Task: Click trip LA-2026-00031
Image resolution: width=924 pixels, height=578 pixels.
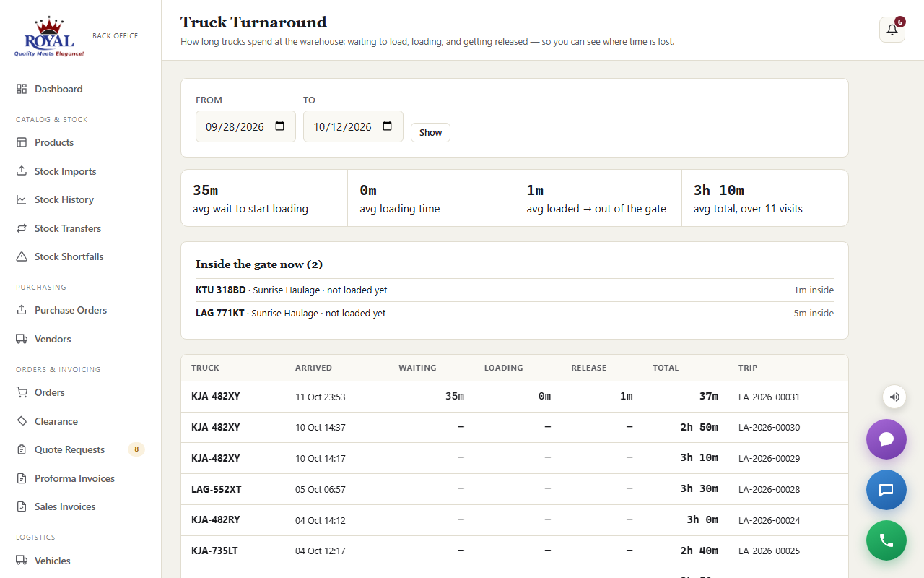Action: [x=769, y=397]
